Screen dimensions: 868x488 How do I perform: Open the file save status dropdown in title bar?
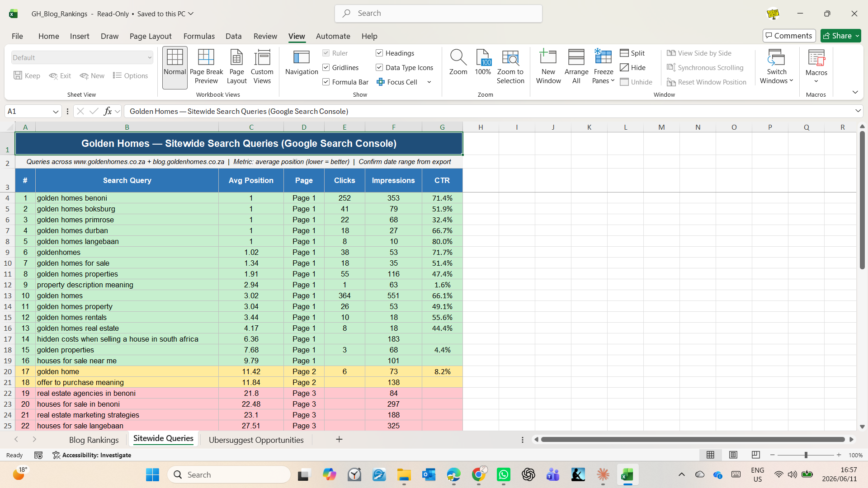click(191, 14)
